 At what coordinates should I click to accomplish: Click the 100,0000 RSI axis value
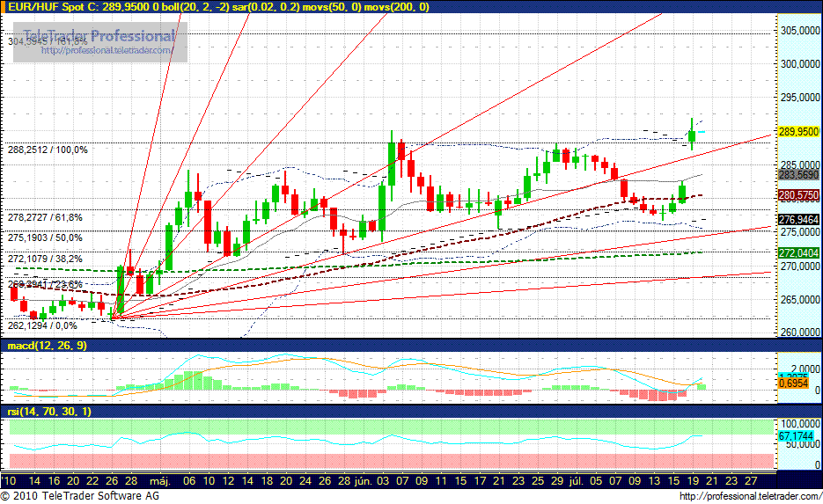[x=800, y=423]
